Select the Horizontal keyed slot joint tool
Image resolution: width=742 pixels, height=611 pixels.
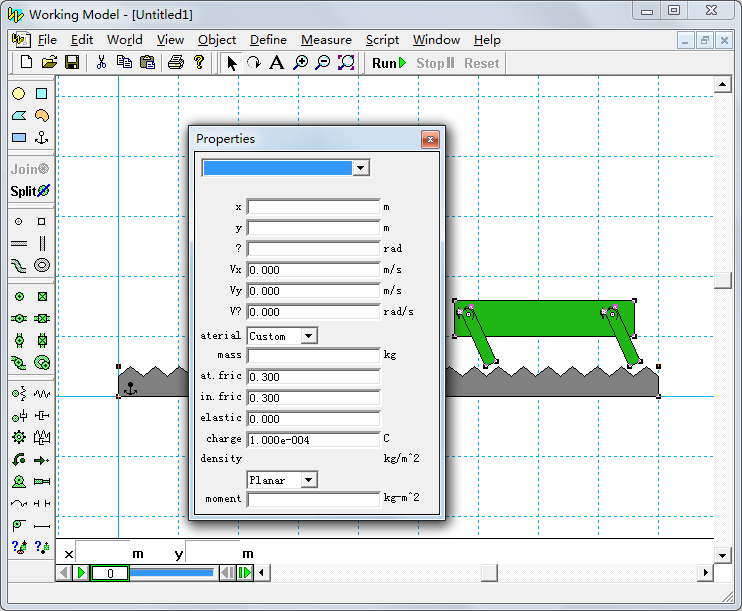42,319
